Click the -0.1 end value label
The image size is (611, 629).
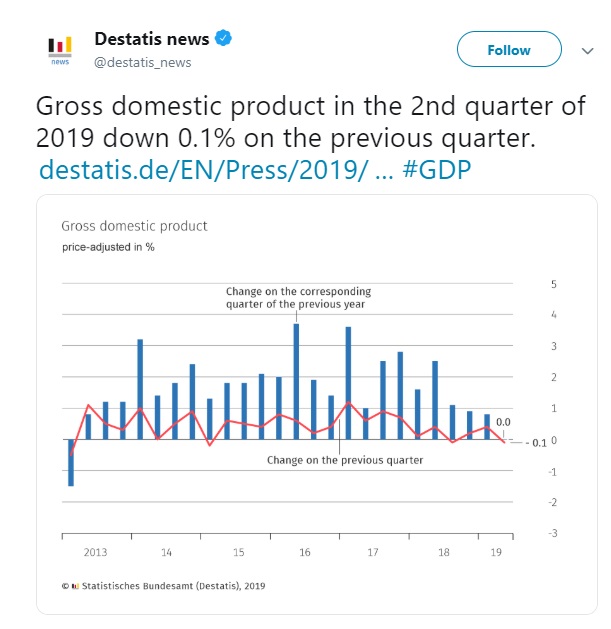[538, 442]
